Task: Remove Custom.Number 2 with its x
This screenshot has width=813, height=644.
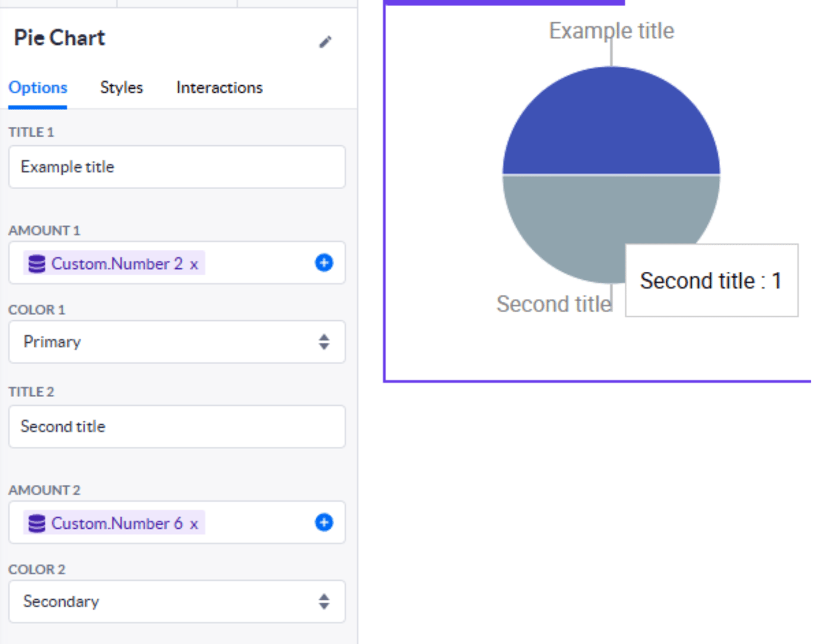Action: coord(194,265)
